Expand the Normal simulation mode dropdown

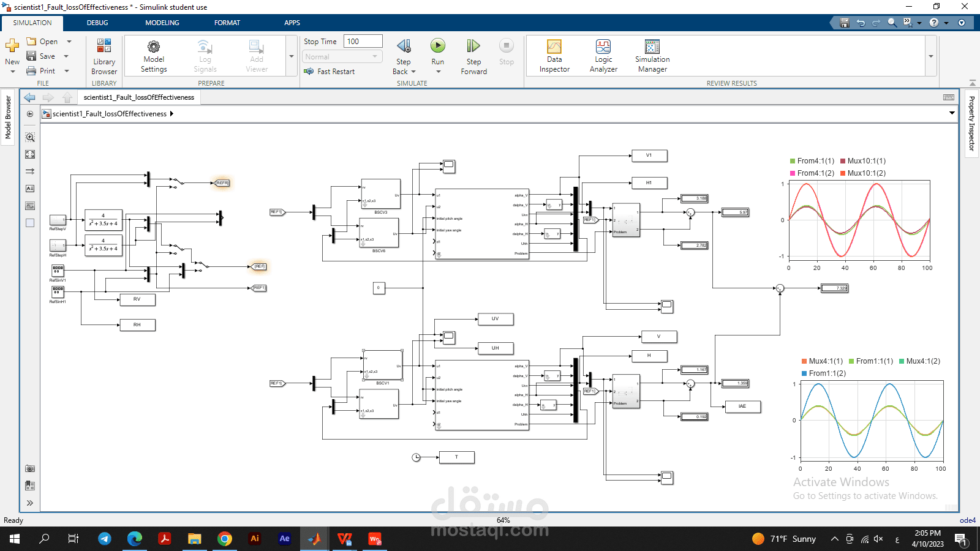click(x=342, y=57)
